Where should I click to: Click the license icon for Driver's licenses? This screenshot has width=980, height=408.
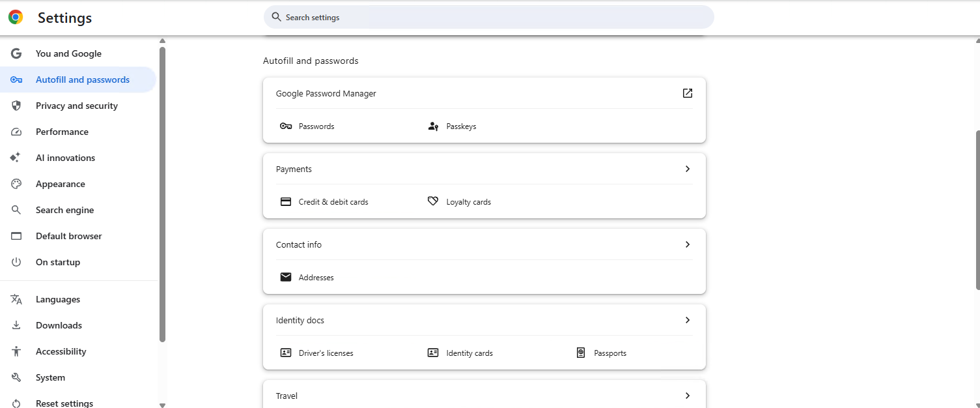click(x=286, y=353)
